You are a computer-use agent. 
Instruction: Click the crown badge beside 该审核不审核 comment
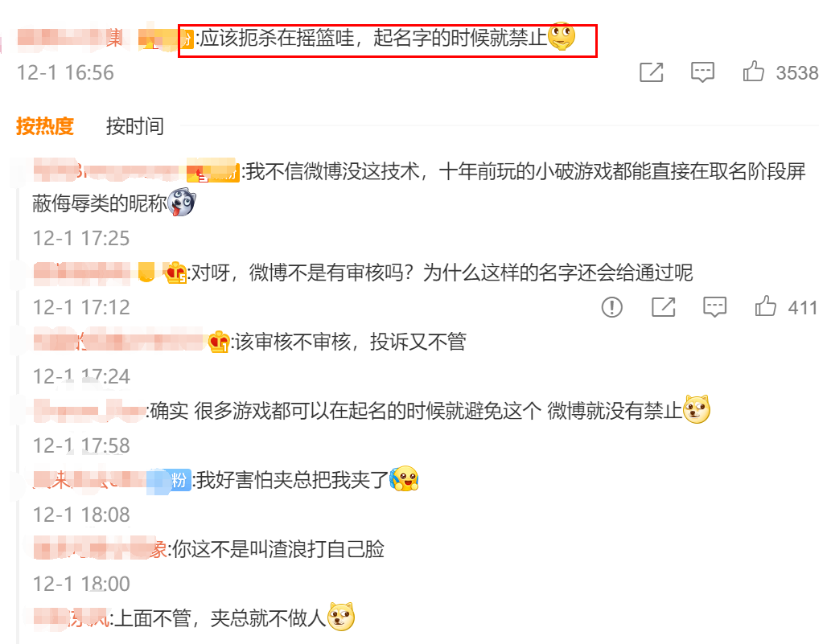(218, 342)
